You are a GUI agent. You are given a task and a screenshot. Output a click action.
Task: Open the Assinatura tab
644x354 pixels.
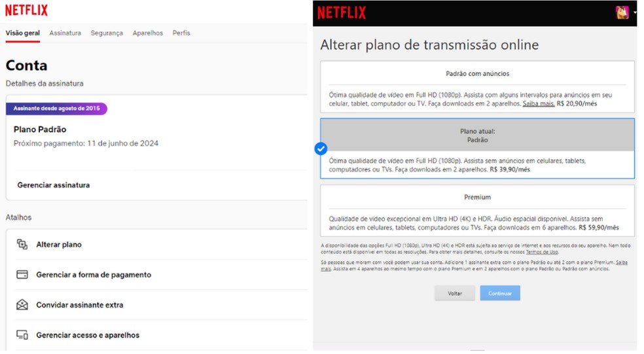pos(65,33)
